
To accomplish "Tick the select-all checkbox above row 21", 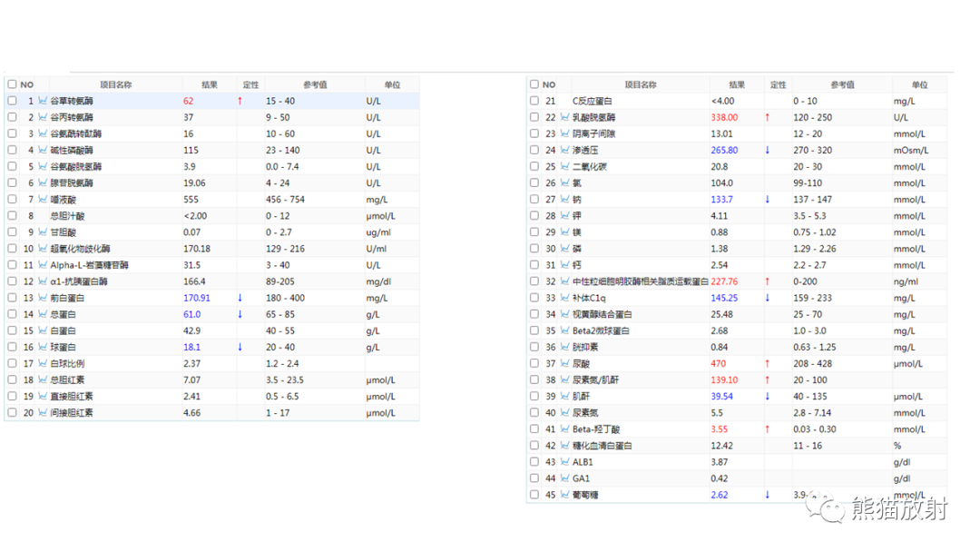I will pyautogui.click(x=534, y=84).
